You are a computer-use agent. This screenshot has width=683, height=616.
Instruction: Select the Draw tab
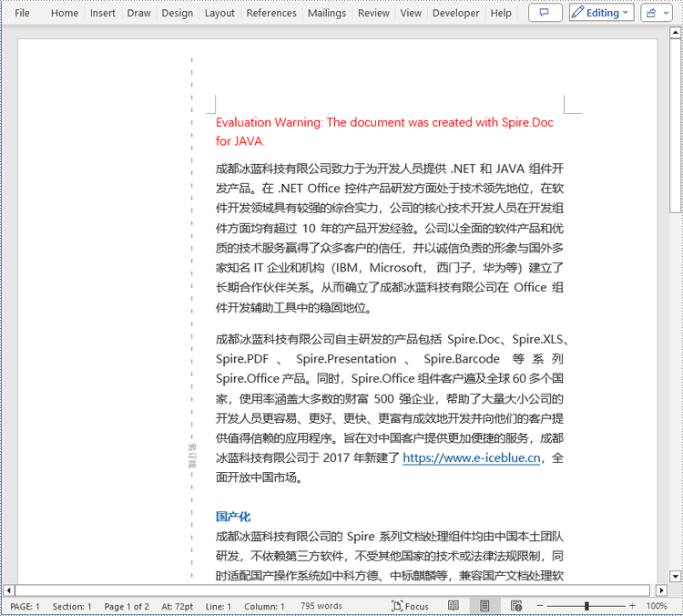[139, 13]
